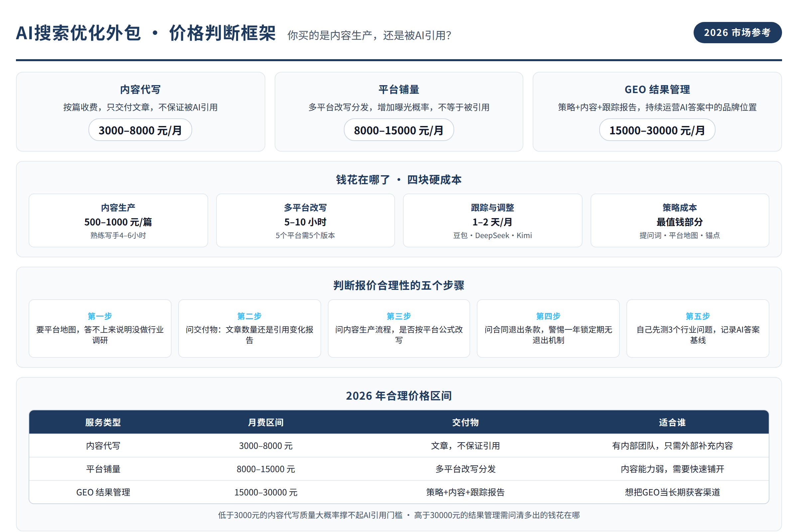Click the 500–1000 元/篇 cost value
798x532 pixels.
click(118, 222)
